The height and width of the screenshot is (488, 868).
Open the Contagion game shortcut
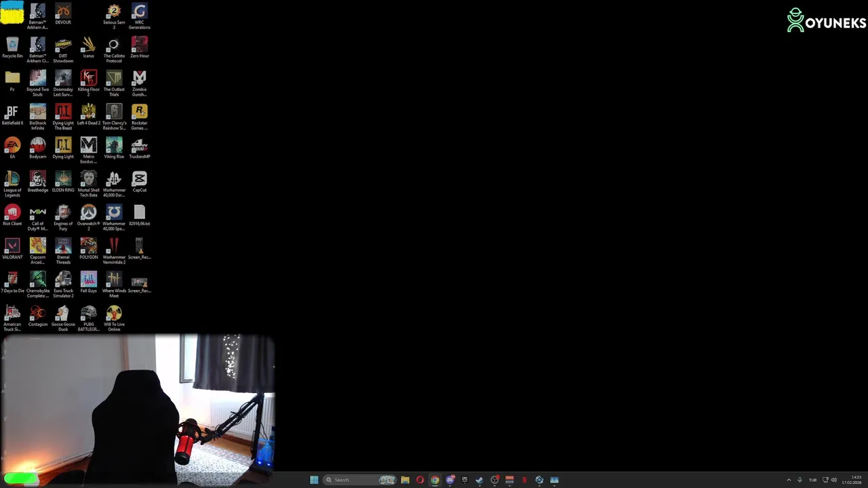(x=38, y=316)
